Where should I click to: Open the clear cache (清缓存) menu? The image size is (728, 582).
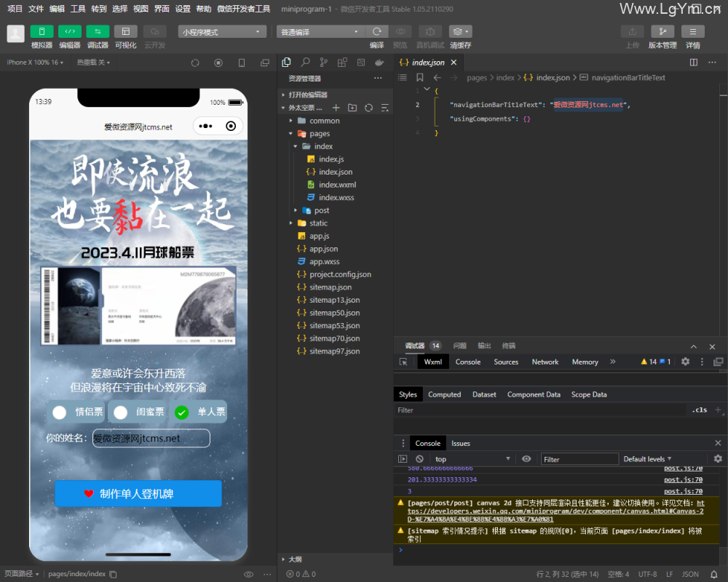click(460, 31)
